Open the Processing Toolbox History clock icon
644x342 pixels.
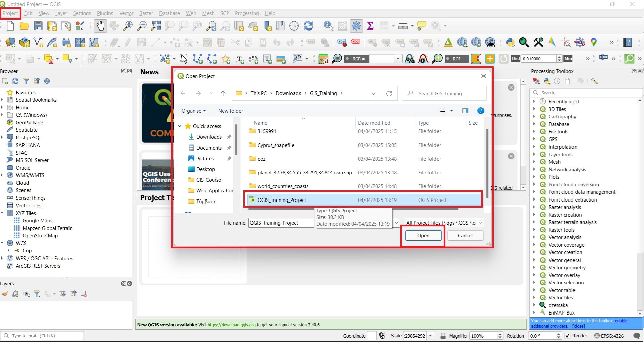(x=557, y=81)
